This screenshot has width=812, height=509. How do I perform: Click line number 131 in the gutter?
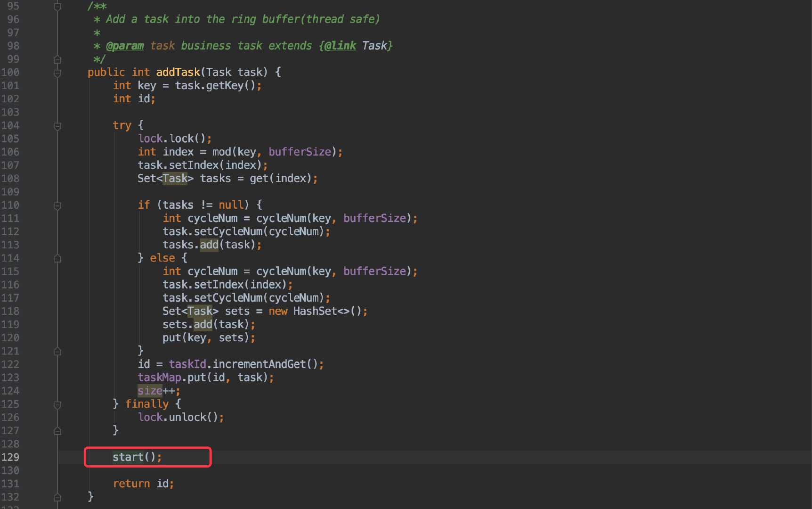click(x=10, y=484)
